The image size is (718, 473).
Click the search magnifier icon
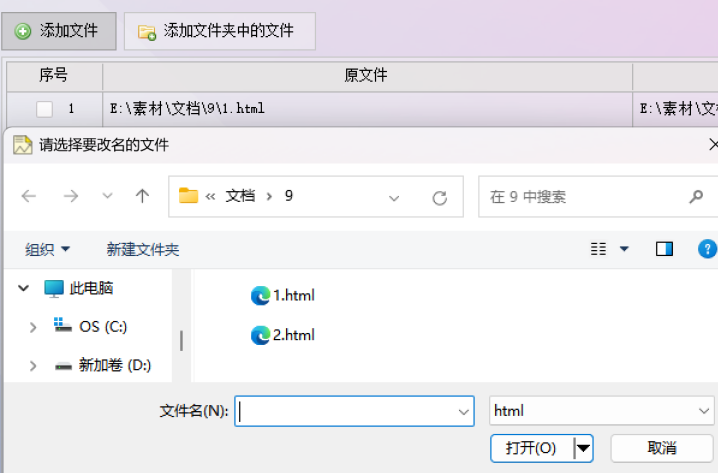pos(696,197)
